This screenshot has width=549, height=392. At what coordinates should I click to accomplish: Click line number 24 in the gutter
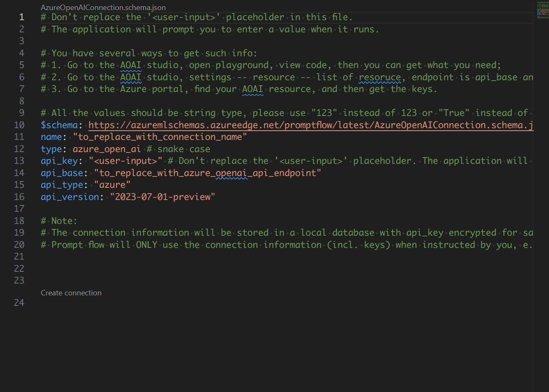coord(19,303)
